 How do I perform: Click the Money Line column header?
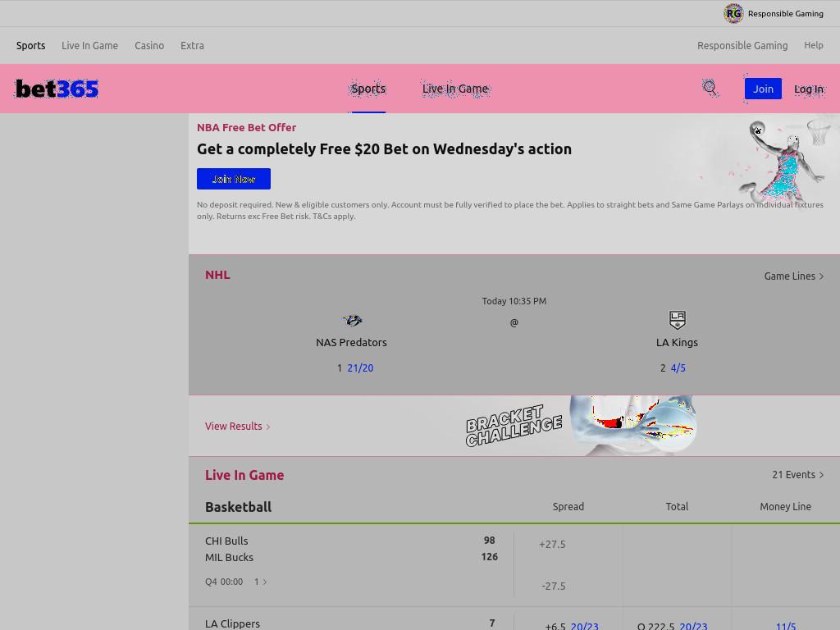click(785, 507)
